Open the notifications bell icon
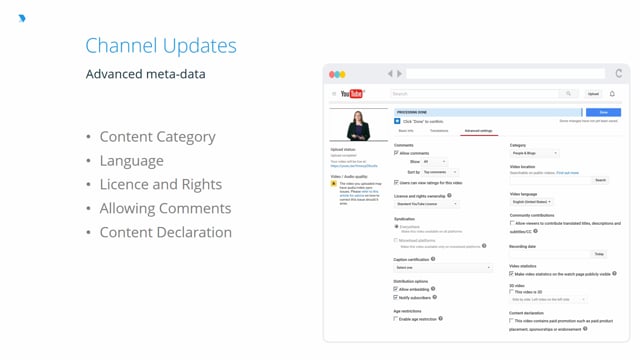 tap(612, 94)
